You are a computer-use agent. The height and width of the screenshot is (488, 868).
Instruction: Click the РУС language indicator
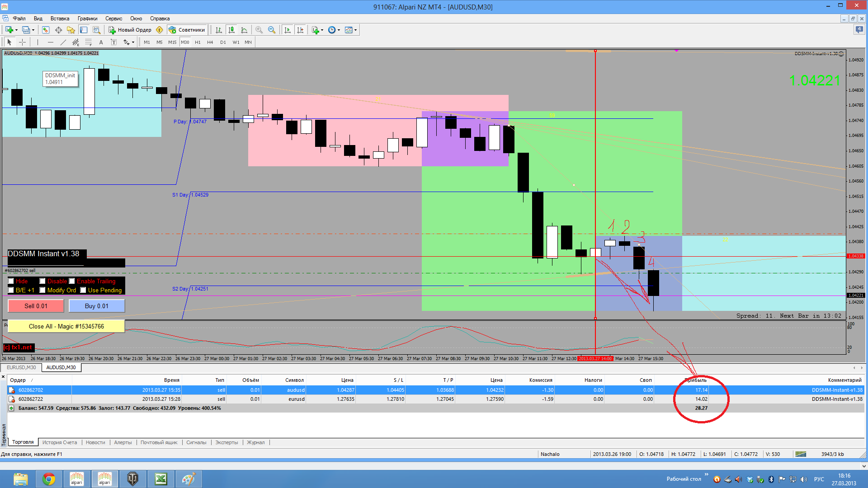coord(819,479)
